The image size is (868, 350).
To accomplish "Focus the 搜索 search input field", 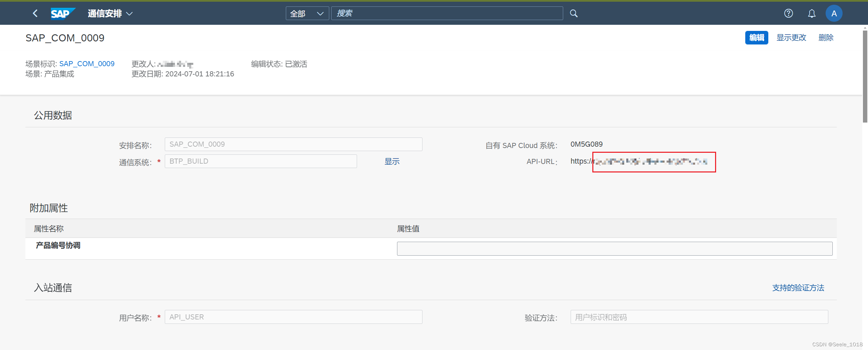I will pyautogui.click(x=447, y=14).
